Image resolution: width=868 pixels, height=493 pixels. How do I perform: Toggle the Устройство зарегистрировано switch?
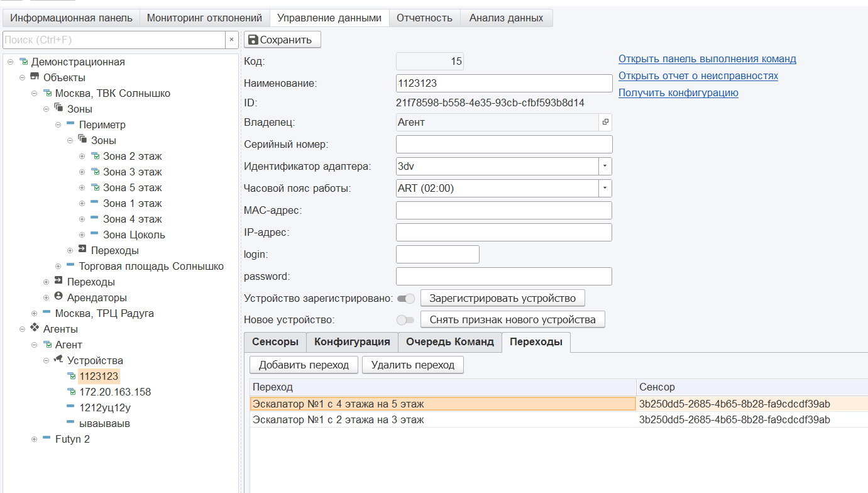click(406, 298)
